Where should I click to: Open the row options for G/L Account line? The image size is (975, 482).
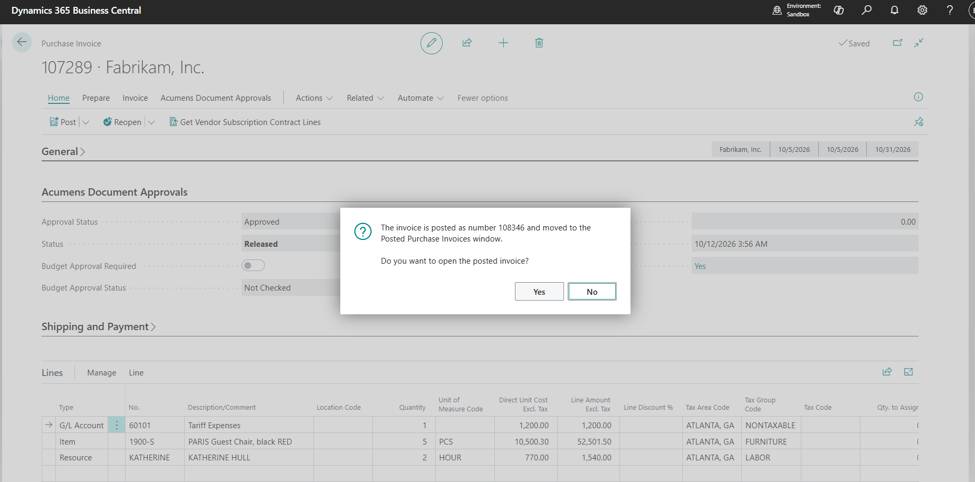[x=116, y=425]
